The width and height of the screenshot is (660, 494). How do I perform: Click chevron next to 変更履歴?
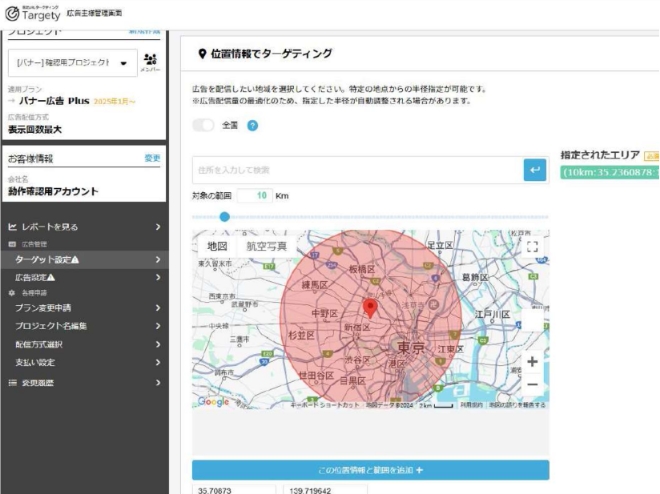[x=158, y=382]
